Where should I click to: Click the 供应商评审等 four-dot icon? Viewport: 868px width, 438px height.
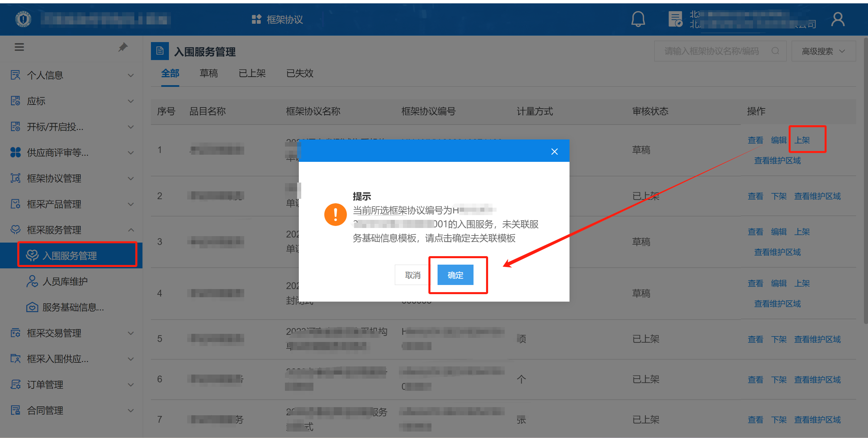16,152
